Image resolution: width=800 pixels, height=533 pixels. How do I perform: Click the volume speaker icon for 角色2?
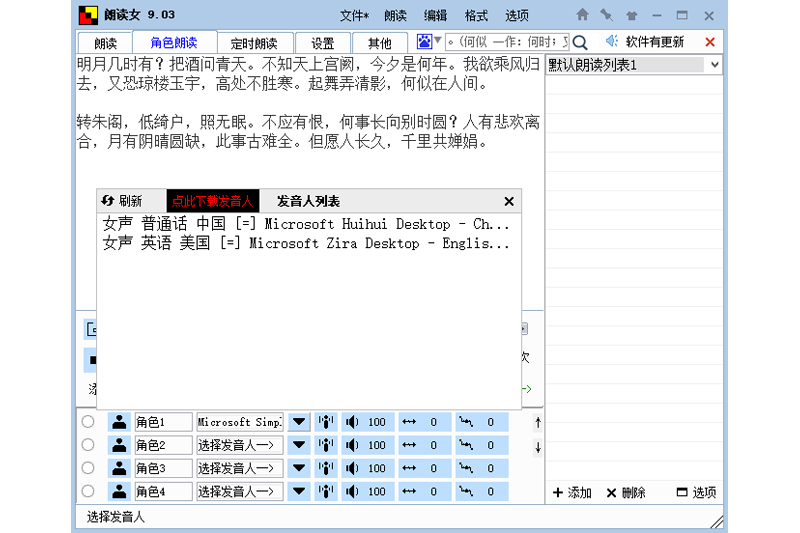click(352, 445)
